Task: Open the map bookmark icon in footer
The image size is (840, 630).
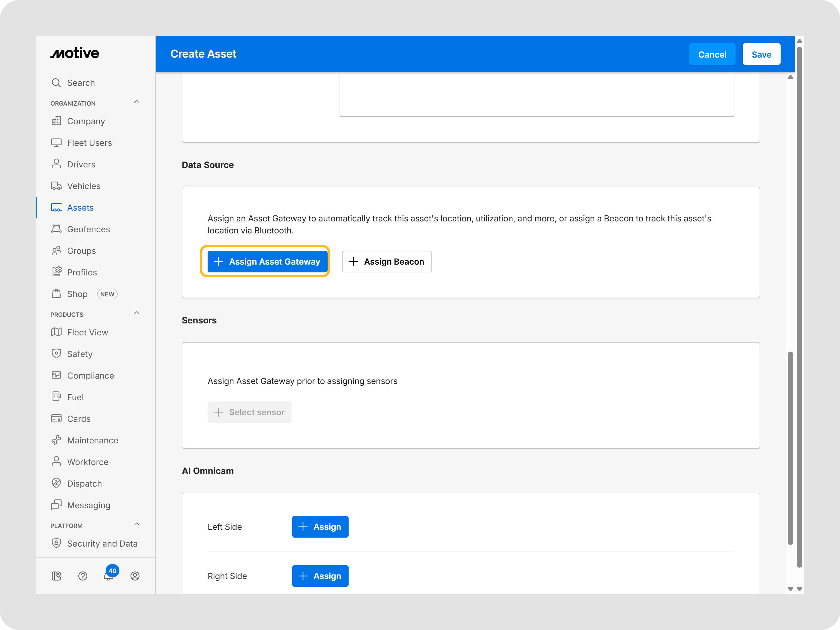Action: pyautogui.click(x=56, y=576)
